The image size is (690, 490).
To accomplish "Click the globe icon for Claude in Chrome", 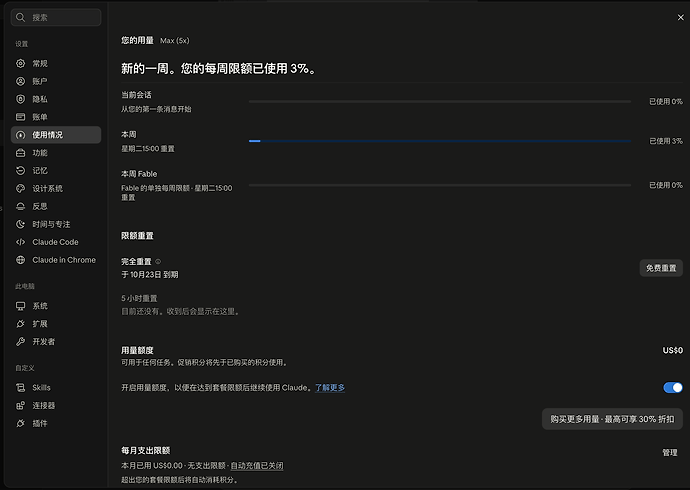I will pos(21,260).
